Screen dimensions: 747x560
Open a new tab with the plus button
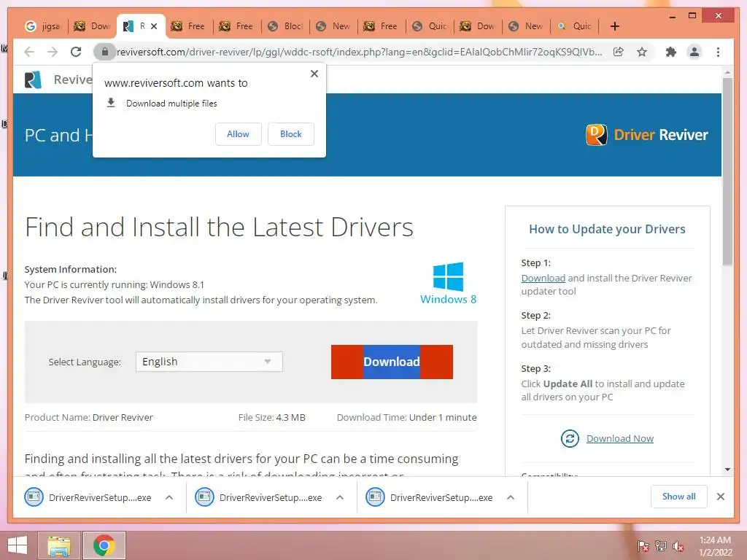pos(614,26)
